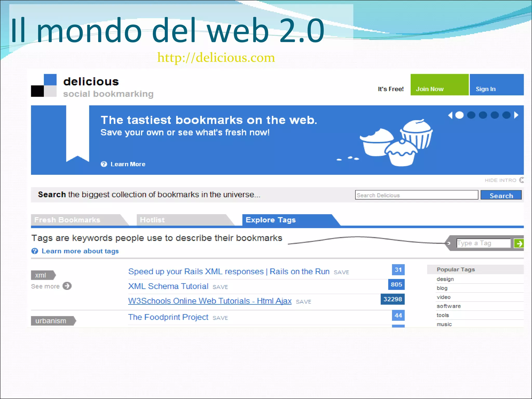
Task: Click the See more arrow circle icon
Action: 67,286
